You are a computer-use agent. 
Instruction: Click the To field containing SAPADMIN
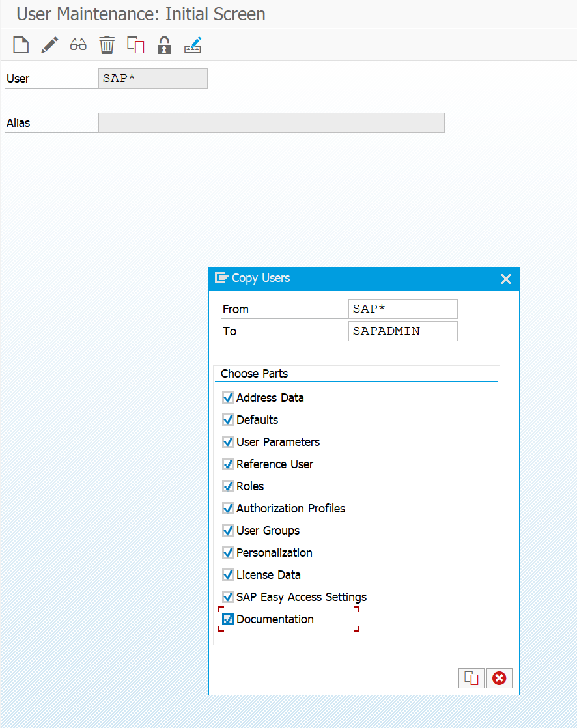(x=402, y=331)
